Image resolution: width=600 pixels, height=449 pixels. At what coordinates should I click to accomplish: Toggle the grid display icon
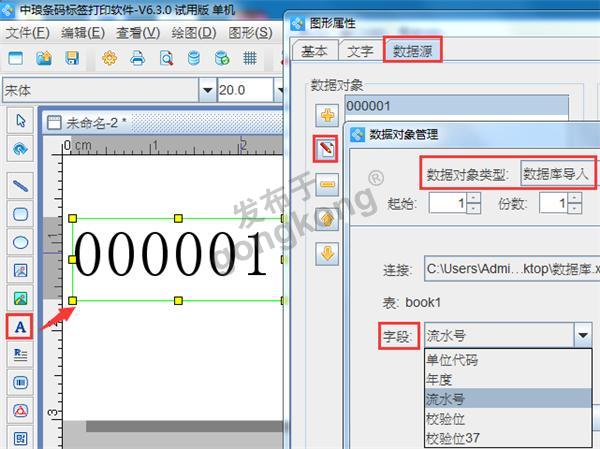pos(249,58)
